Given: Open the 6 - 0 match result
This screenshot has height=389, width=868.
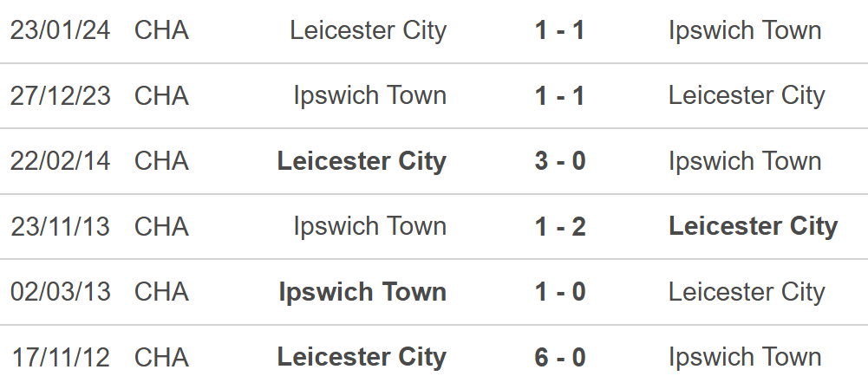Looking at the screenshot, I should 559,357.
